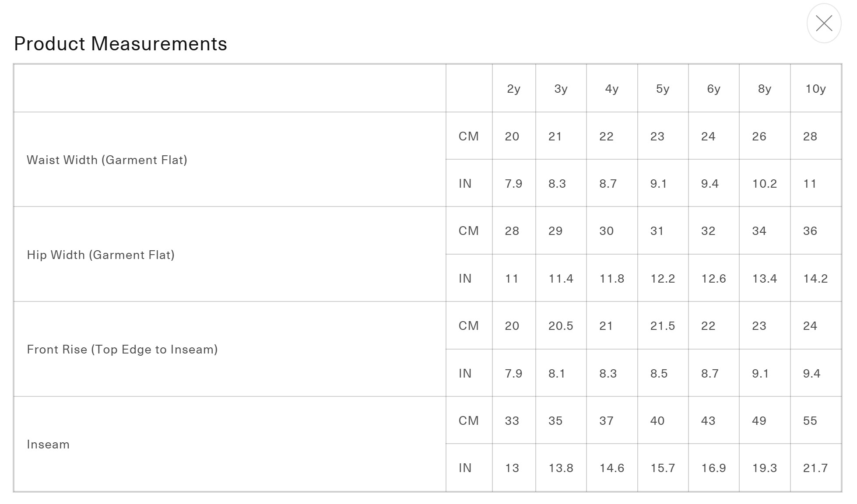The width and height of the screenshot is (857, 504).
Task: Click the 14.2 inch hip width cell
Action: coord(815,279)
